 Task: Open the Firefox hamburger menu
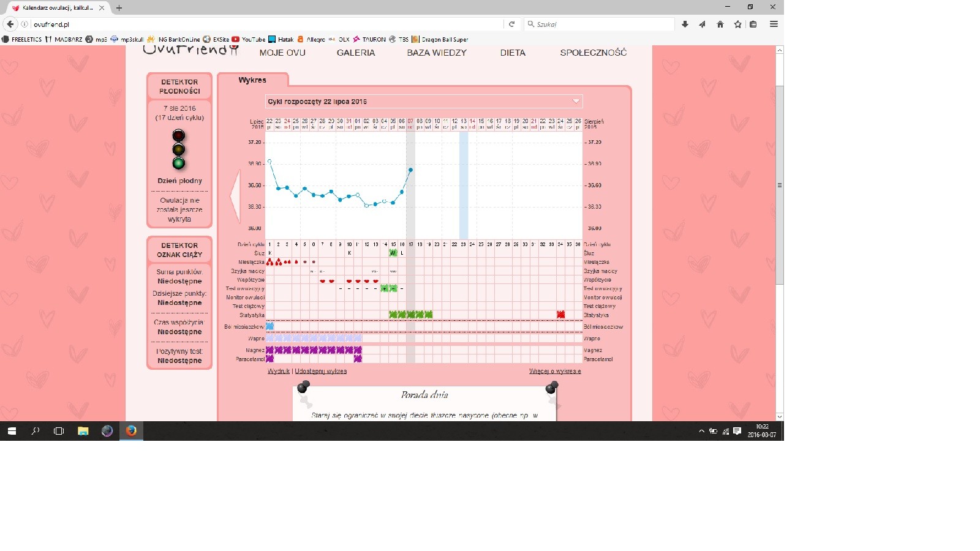(x=774, y=24)
